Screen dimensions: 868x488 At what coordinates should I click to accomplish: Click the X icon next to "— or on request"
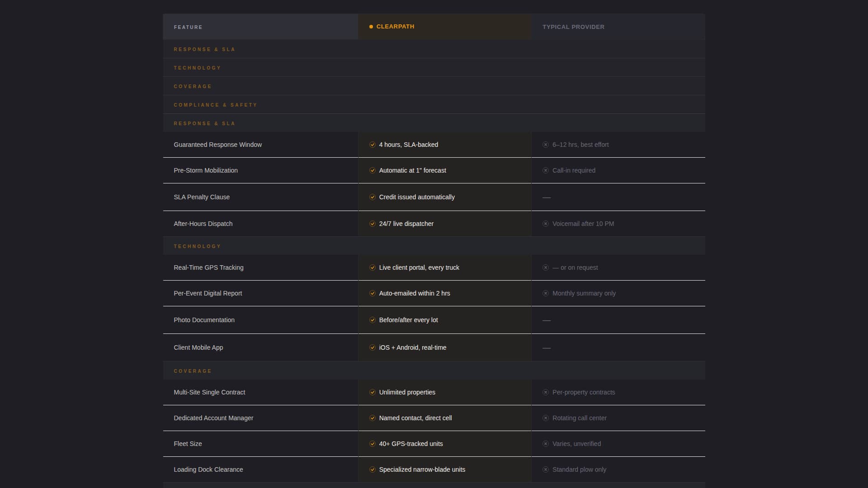tap(546, 267)
